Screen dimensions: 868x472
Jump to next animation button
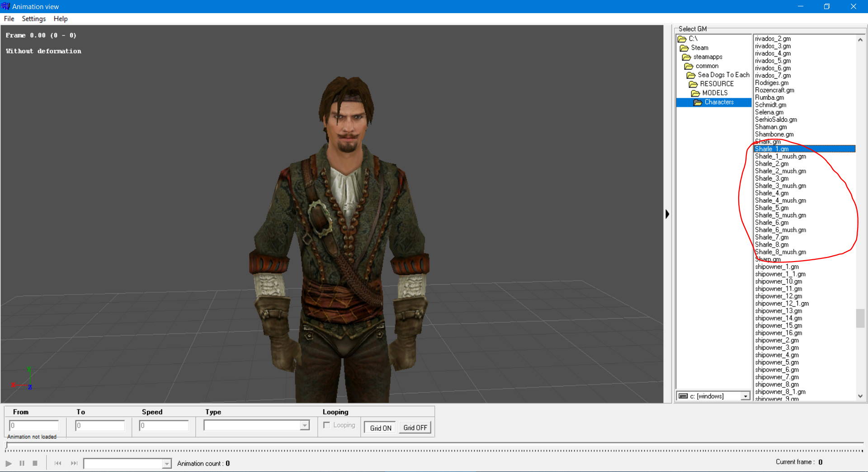[x=74, y=463]
